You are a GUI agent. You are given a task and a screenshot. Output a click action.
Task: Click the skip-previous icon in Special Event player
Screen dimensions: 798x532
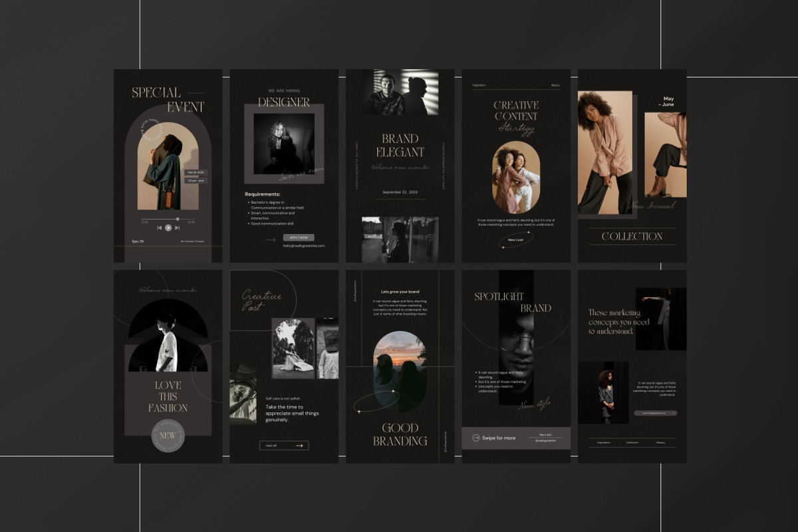click(x=159, y=227)
